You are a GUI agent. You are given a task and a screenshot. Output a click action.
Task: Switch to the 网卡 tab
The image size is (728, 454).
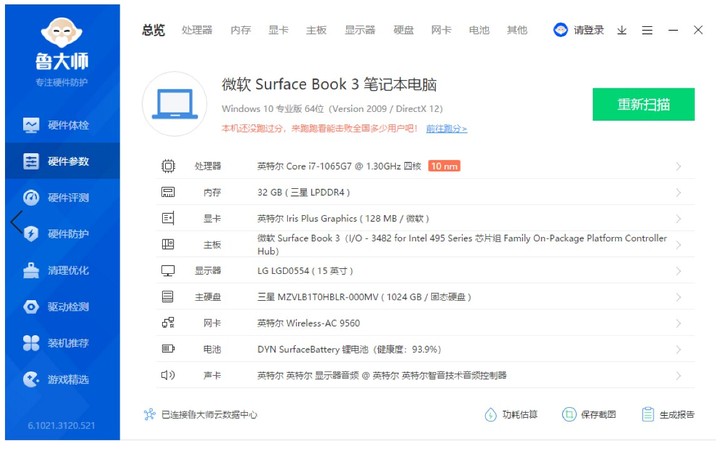click(x=441, y=31)
